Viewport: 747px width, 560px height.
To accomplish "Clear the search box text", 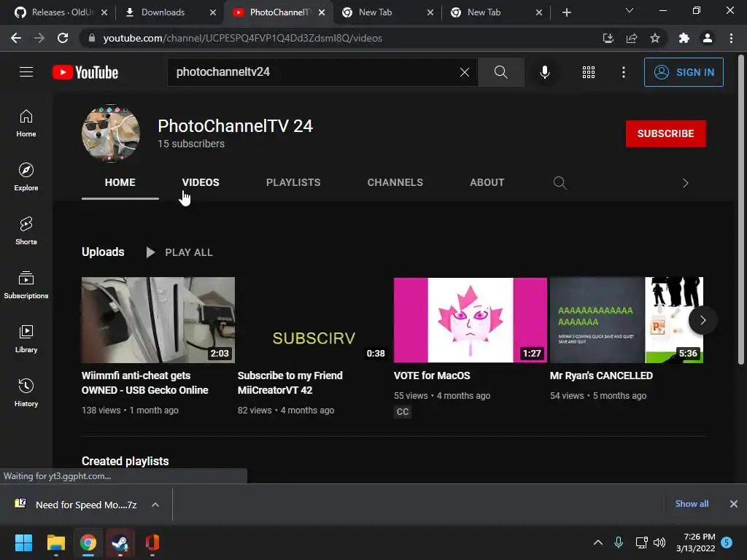I will click(465, 72).
